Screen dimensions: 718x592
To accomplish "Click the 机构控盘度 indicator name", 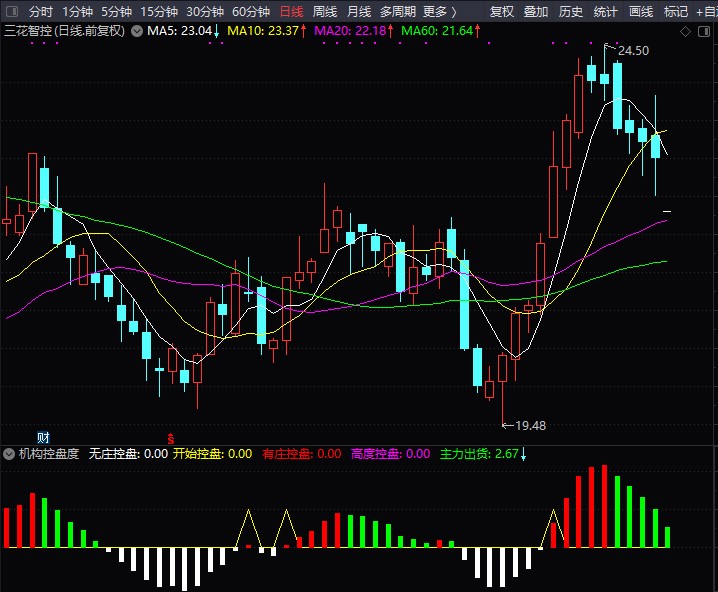I will (x=49, y=454).
